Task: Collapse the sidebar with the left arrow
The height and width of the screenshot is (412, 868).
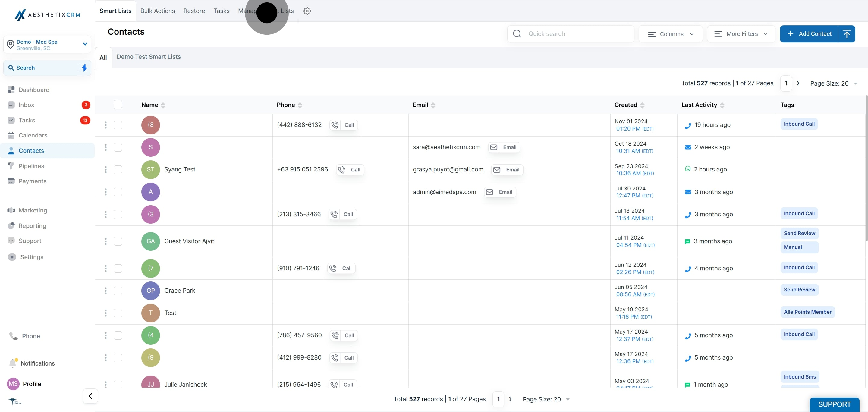Action: coord(90,396)
